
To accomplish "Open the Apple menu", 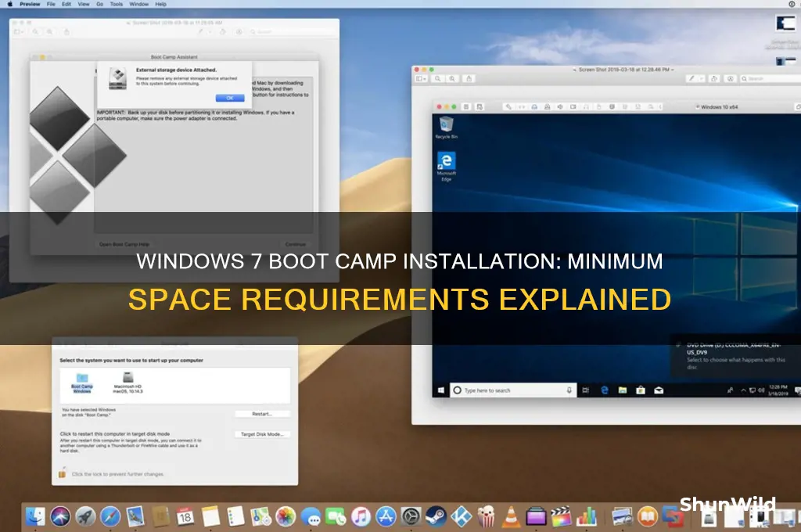I will point(9,4).
